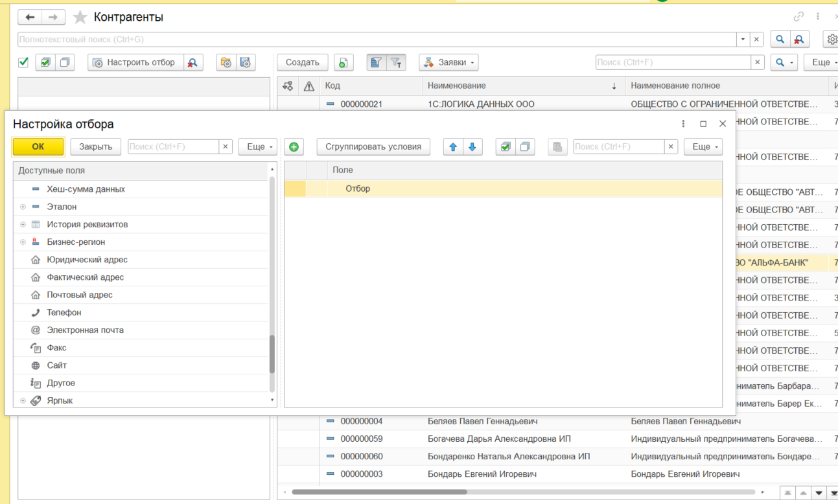838x504 pixels.
Task: Toggle the checkbox left of the toolbar
Action: (x=23, y=62)
